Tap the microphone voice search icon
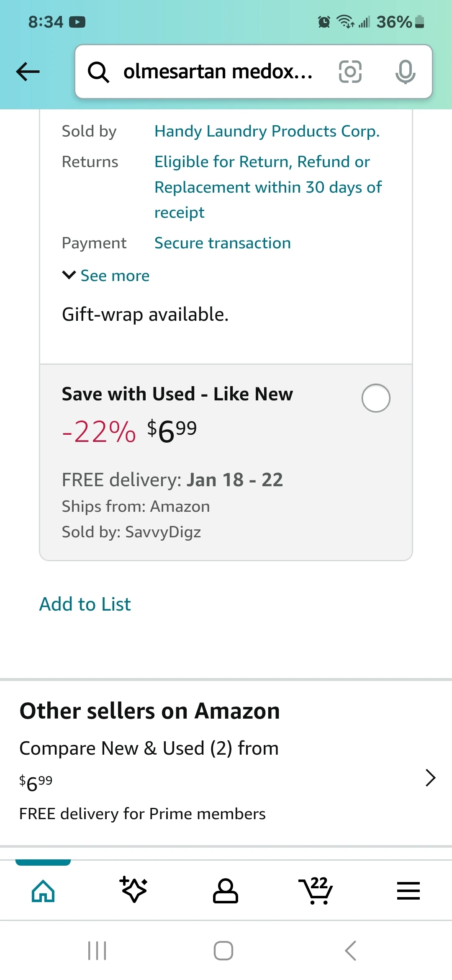Image resolution: width=452 pixels, height=980 pixels. 405,72
